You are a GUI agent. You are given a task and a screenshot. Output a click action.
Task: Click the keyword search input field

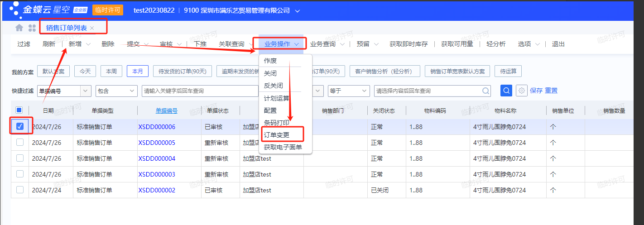199,91
